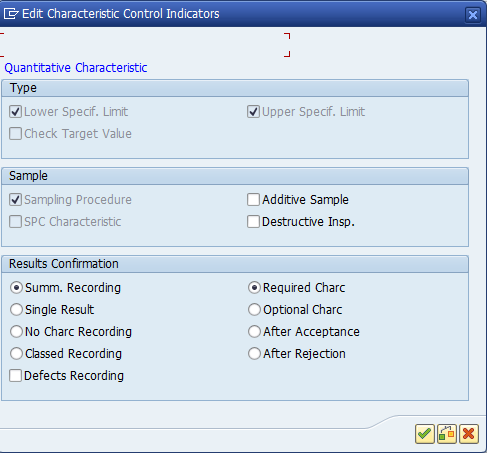Viewport: 487px width, 453px height.
Task: Cancel with the red X icon
Action: pyautogui.click(x=469, y=434)
